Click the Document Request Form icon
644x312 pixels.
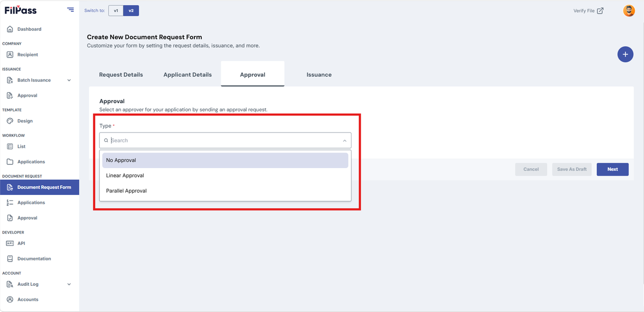[10, 187]
